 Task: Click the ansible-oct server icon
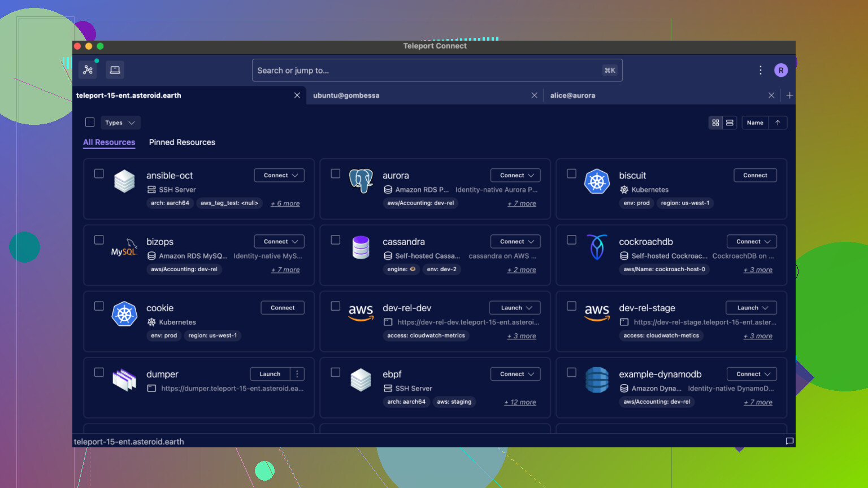point(124,181)
